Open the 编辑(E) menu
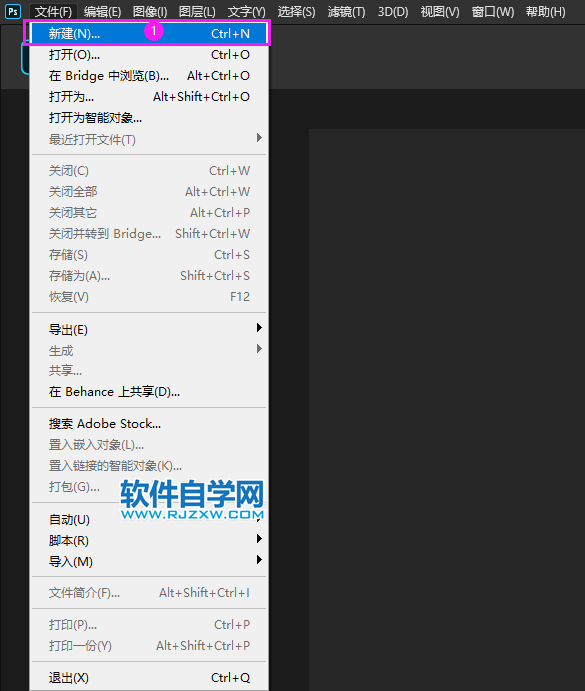Image resolution: width=585 pixels, height=691 pixels. 102,11
